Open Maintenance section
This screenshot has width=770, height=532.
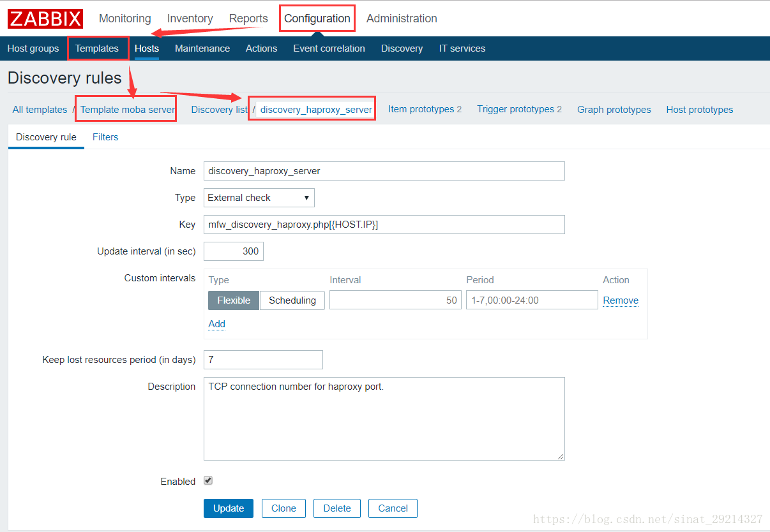(x=202, y=48)
